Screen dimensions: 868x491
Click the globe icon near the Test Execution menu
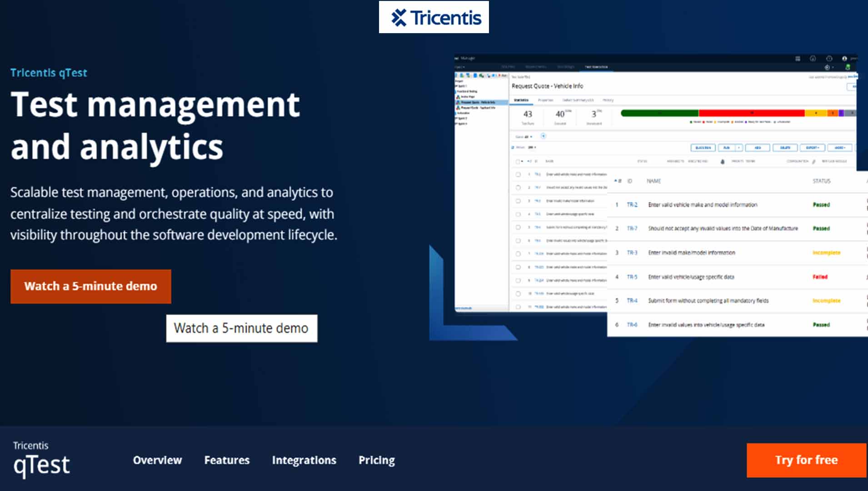point(827,67)
